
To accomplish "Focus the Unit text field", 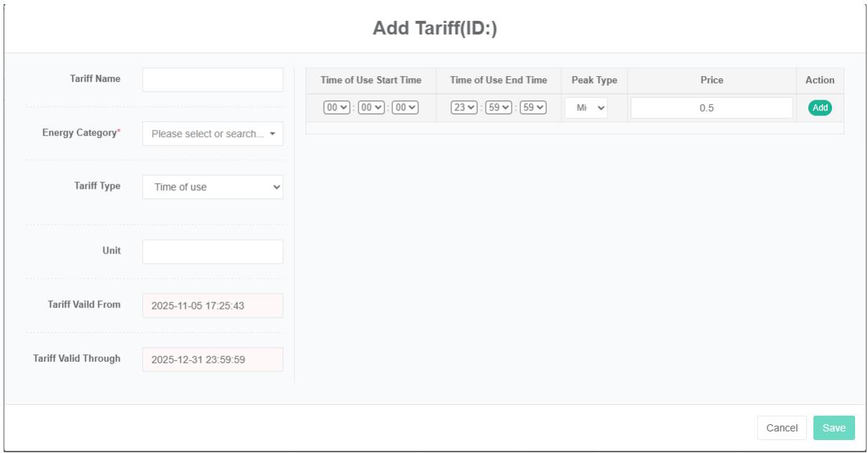I will [x=213, y=251].
